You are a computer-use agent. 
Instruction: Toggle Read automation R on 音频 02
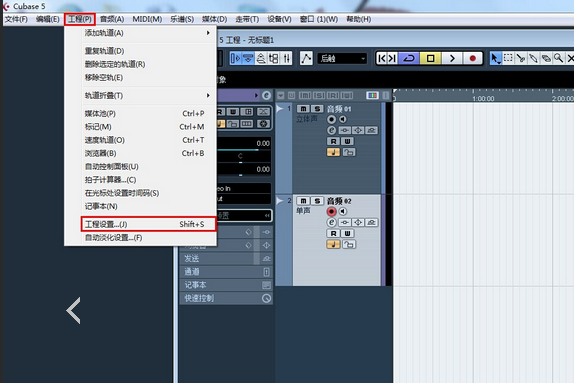333,233
